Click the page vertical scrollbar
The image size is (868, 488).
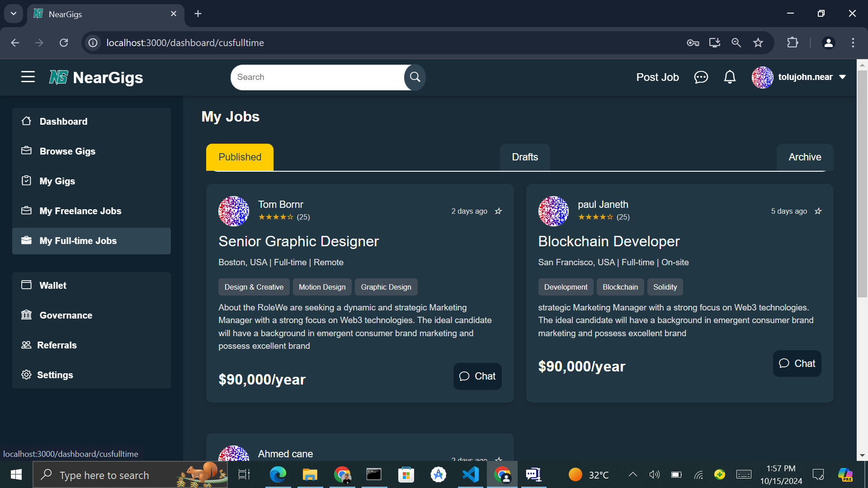pos(862,181)
